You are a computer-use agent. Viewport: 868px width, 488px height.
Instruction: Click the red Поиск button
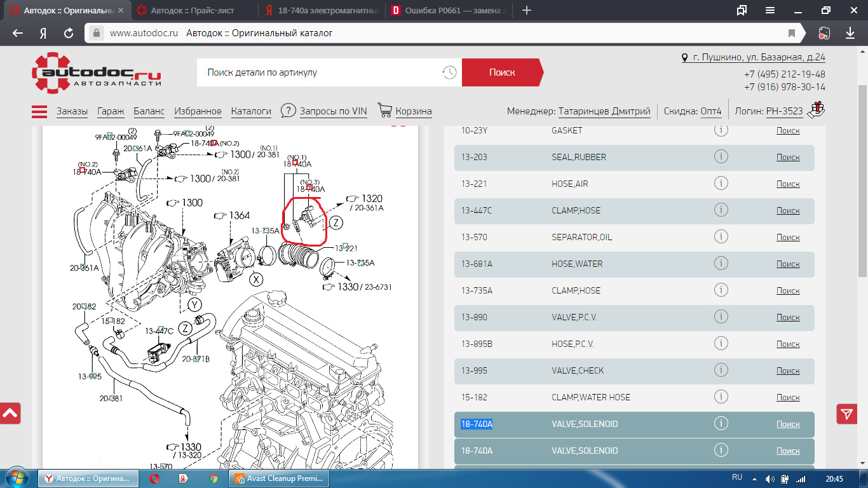(502, 72)
